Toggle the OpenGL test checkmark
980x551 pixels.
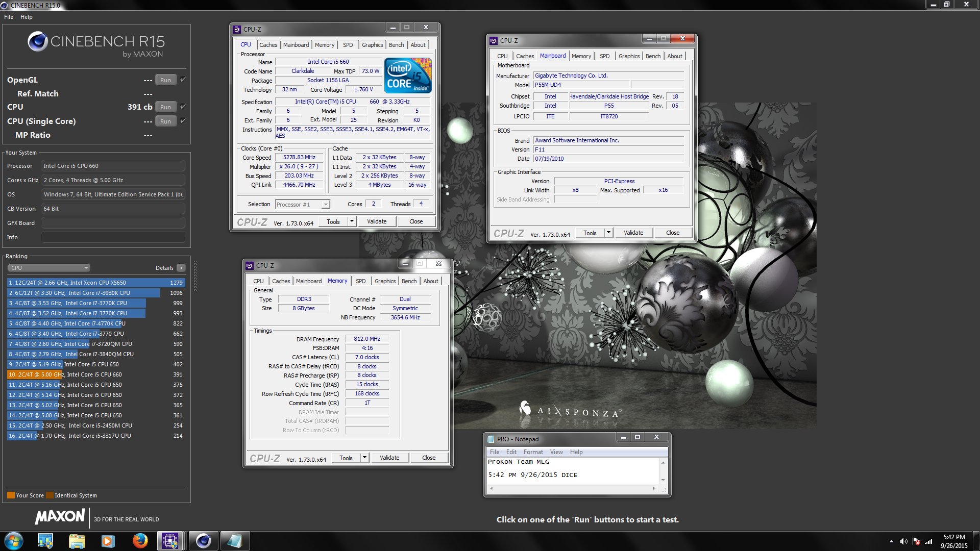pos(183,80)
